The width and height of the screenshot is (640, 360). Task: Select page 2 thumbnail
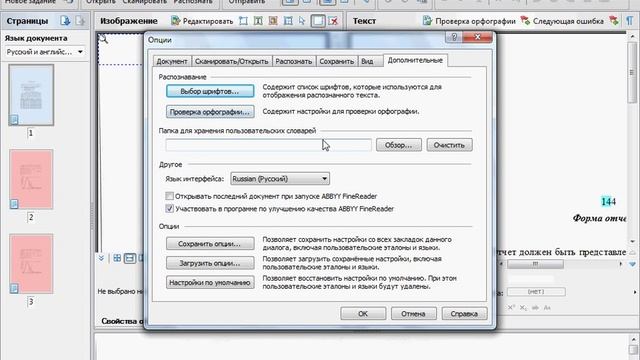tap(31, 179)
